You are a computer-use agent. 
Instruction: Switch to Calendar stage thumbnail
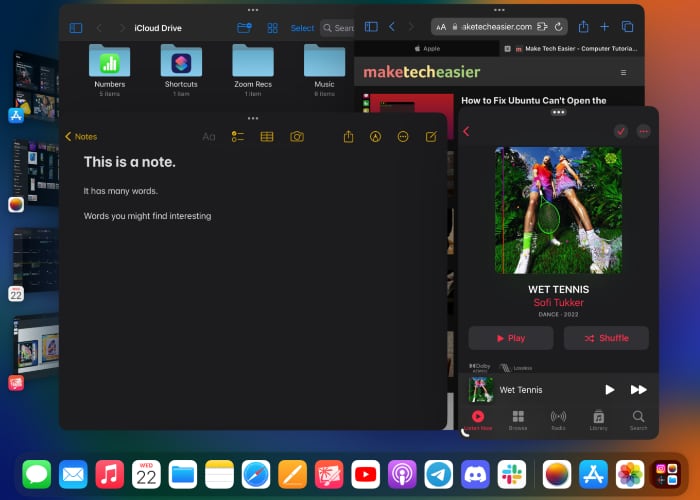(x=36, y=263)
